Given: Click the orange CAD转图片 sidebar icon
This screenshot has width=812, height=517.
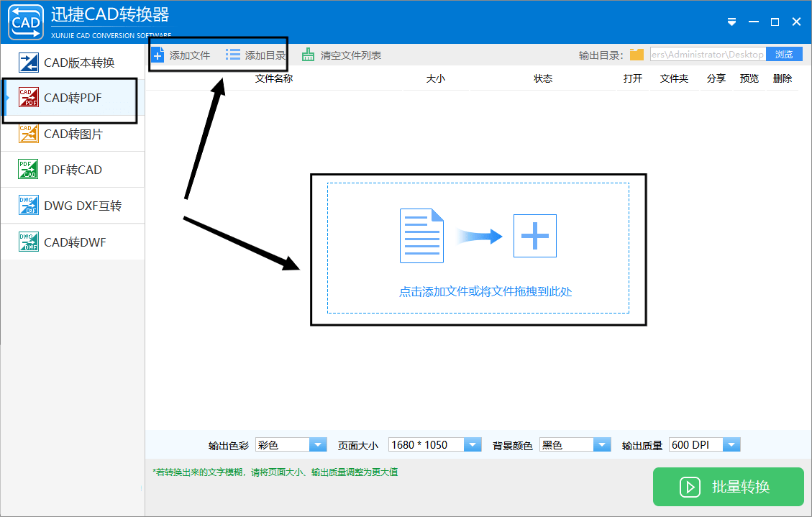Looking at the screenshot, I should [x=29, y=134].
